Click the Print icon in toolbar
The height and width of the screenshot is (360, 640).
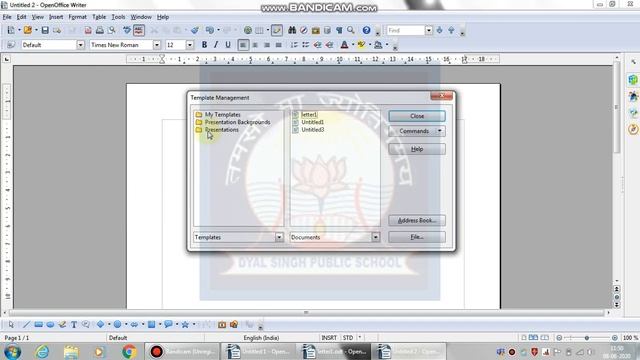pyautogui.click(x=100, y=30)
